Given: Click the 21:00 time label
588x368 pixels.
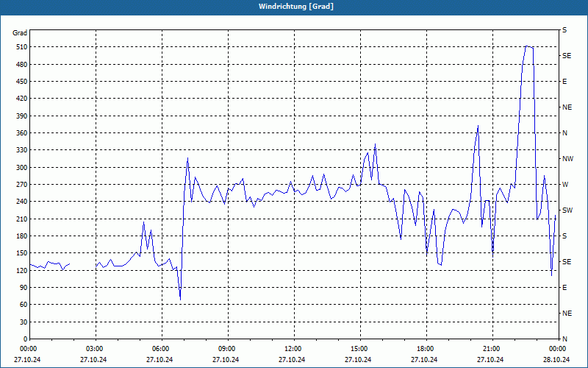Looking at the screenshot, I should pyautogui.click(x=490, y=348).
